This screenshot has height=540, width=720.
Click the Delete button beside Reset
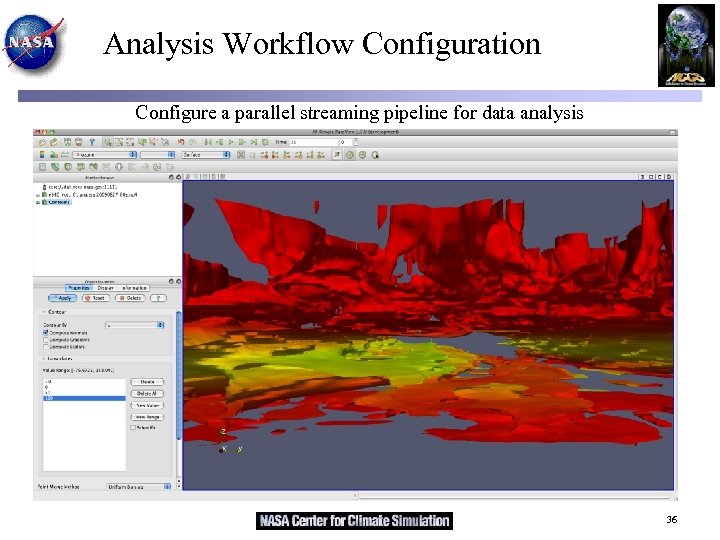pyautogui.click(x=130, y=298)
